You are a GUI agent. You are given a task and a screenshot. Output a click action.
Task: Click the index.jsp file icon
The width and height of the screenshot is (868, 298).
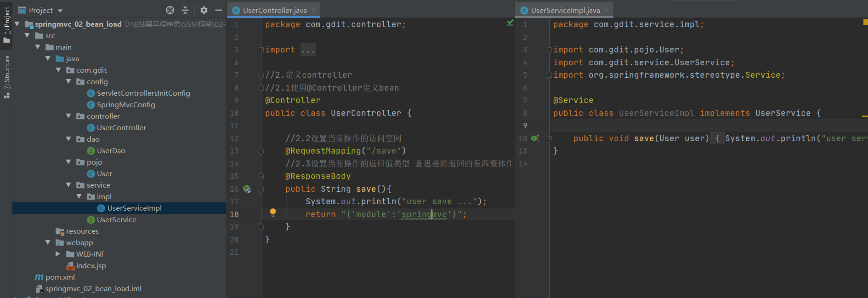click(70, 266)
